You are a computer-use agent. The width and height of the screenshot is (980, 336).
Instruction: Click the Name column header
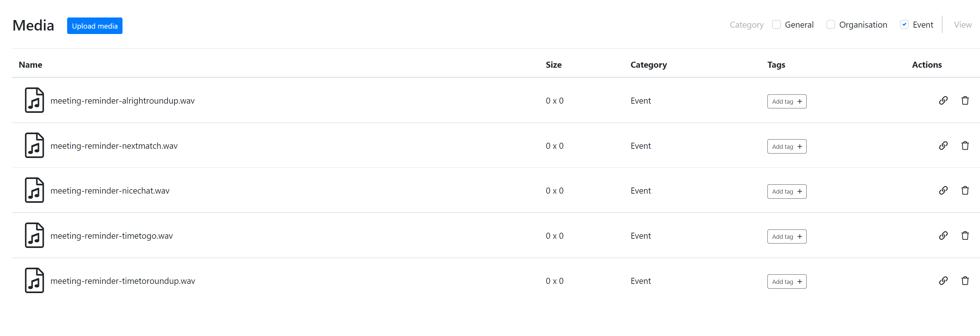pos(31,65)
